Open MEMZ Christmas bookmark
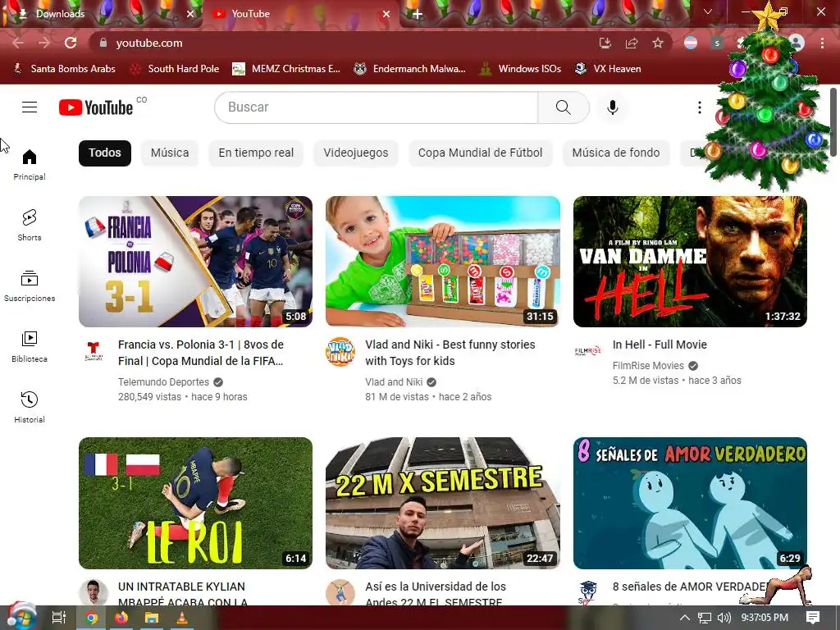Viewport: 840px width, 630px height. click(x=286, y=69)
